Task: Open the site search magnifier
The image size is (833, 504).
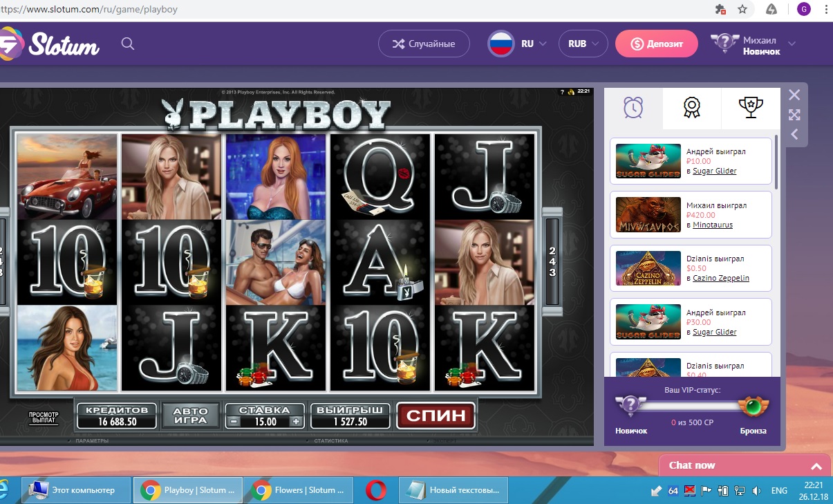Action: pos(127,44)
